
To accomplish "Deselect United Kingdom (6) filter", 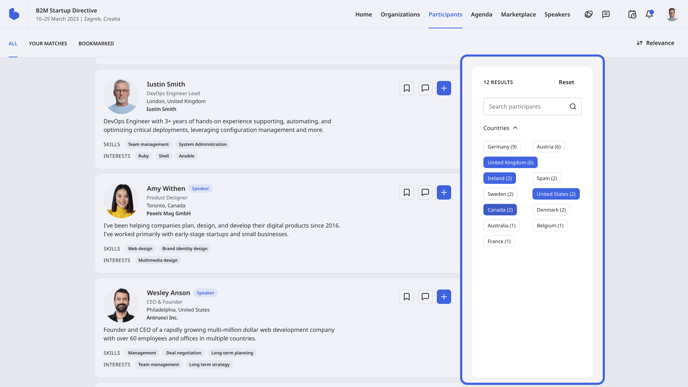I will [x=510, y=162].
